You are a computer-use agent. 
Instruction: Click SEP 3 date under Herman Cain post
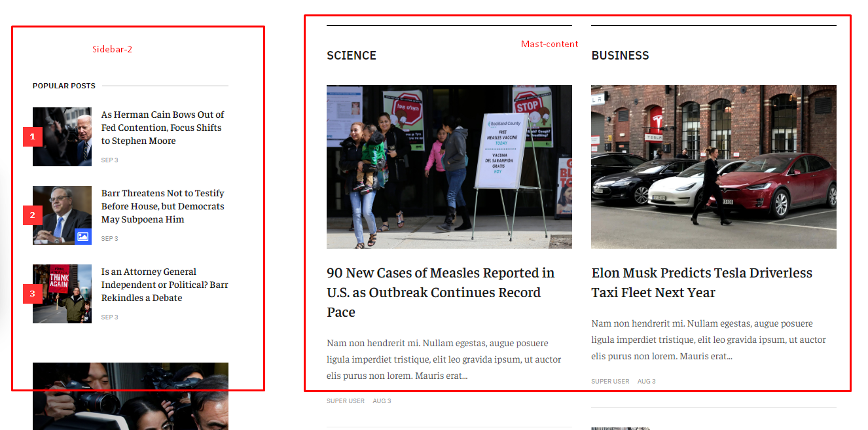pos(109,160)
